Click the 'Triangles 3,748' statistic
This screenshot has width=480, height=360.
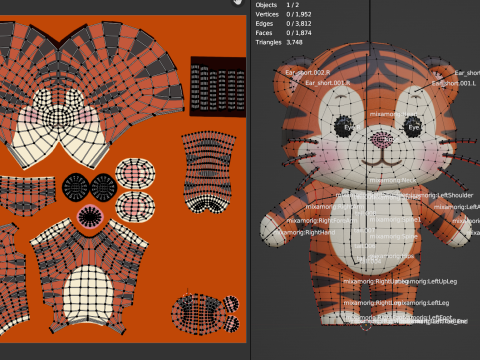pyautogui.click(x=279, y=42)
